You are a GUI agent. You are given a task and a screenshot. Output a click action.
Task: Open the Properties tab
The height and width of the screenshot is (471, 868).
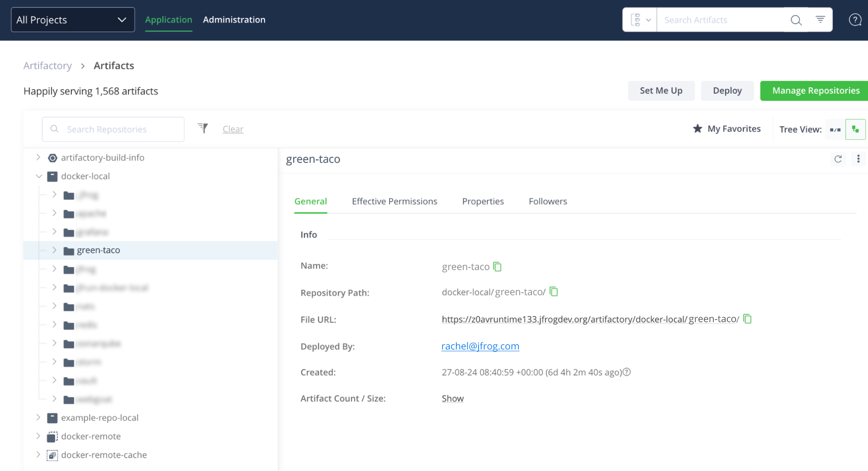[483, 201]
